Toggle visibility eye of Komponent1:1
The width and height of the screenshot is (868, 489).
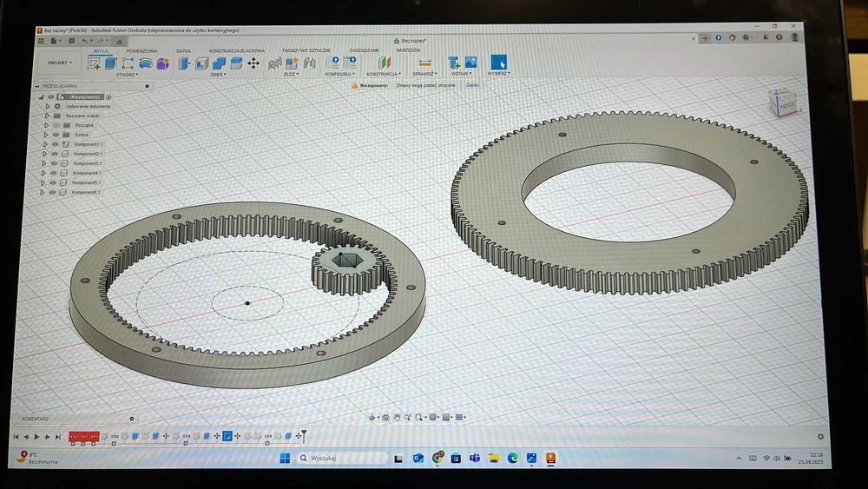click(55, 144)
